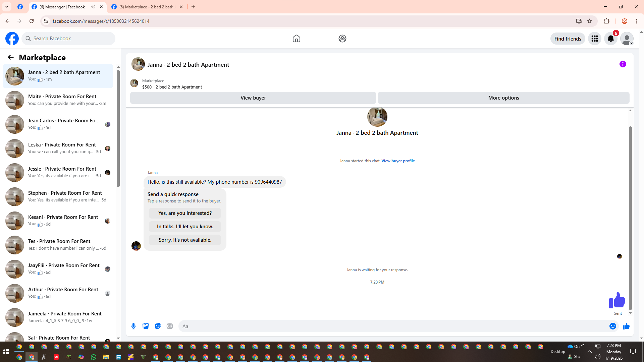The width and height of the screenshot is (644, 362).
Task: Open the sticker picker icon
Action: tap(158, 326)
